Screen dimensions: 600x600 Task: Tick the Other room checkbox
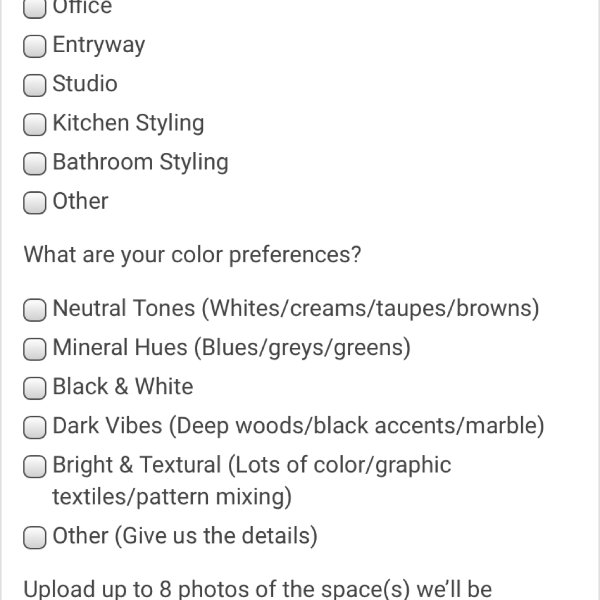(x=35, y=202)
